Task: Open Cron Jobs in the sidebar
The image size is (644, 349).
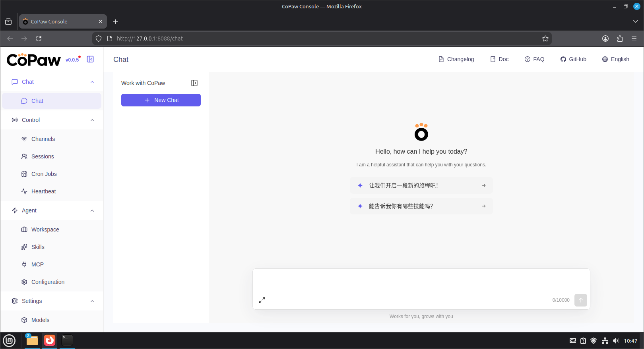Action: pyautogui.click(x=44, y=174)
